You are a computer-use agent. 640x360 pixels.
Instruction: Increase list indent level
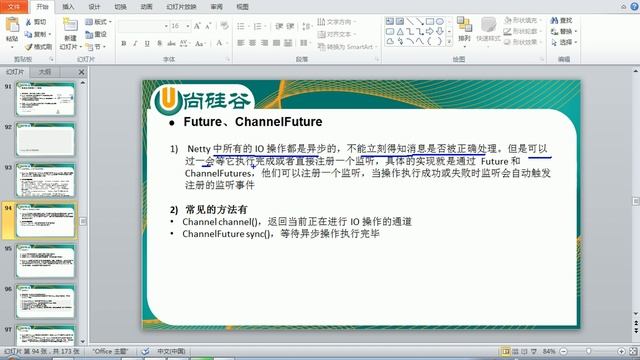tap(290, 26)
